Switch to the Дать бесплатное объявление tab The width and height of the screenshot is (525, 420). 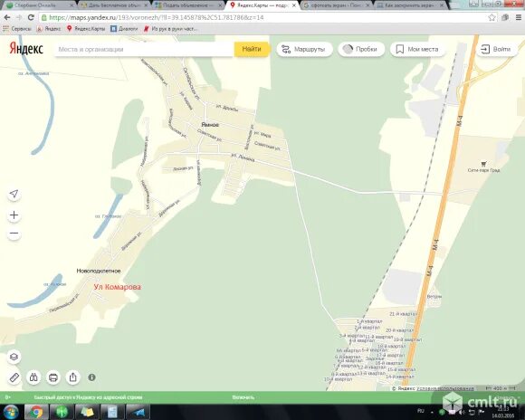(114, 5)
